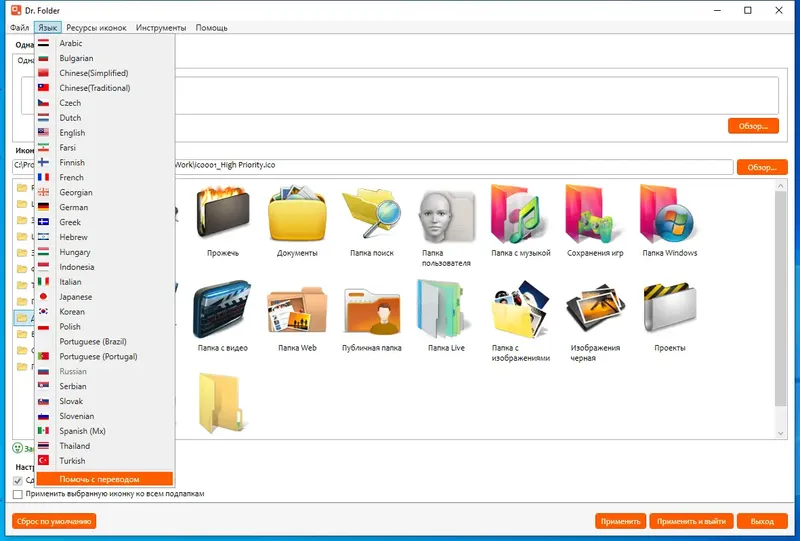Switch language to German

click(105, 207)
